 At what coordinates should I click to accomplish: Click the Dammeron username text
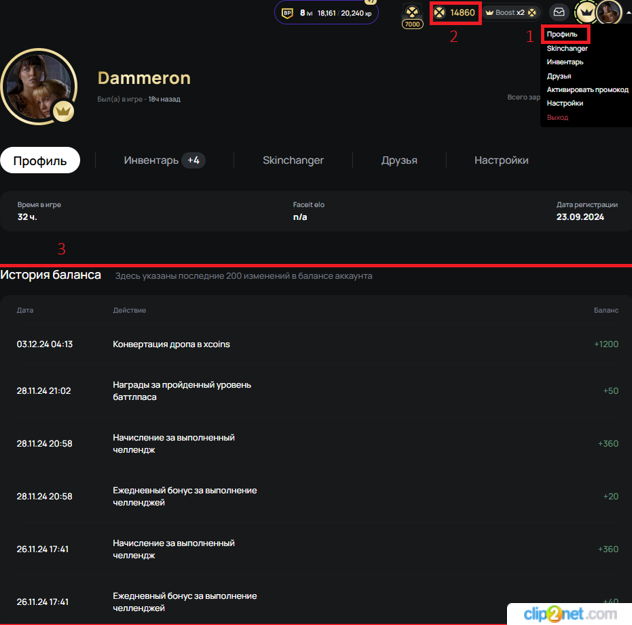pos(144,78)
